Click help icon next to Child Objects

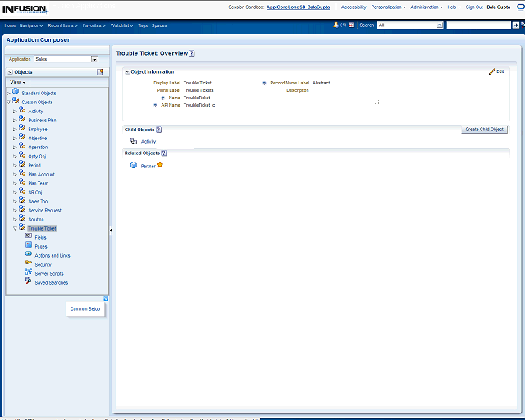coord(158,130)
